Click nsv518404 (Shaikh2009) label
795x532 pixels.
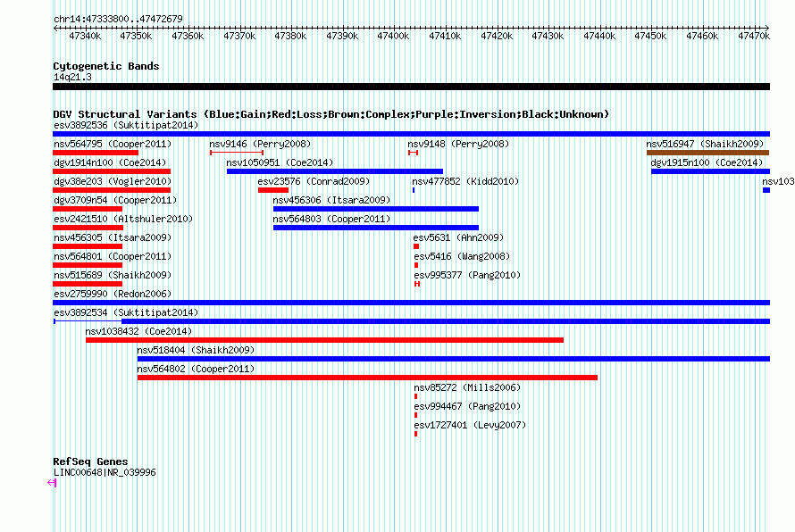coord(196,350)
